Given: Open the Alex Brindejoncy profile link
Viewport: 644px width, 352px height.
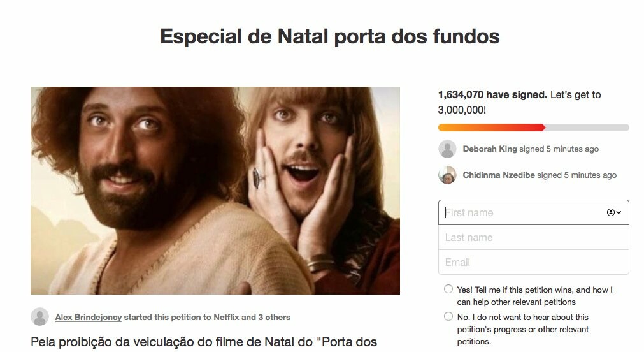Looking at the screenshot, I should coord(89,318).
